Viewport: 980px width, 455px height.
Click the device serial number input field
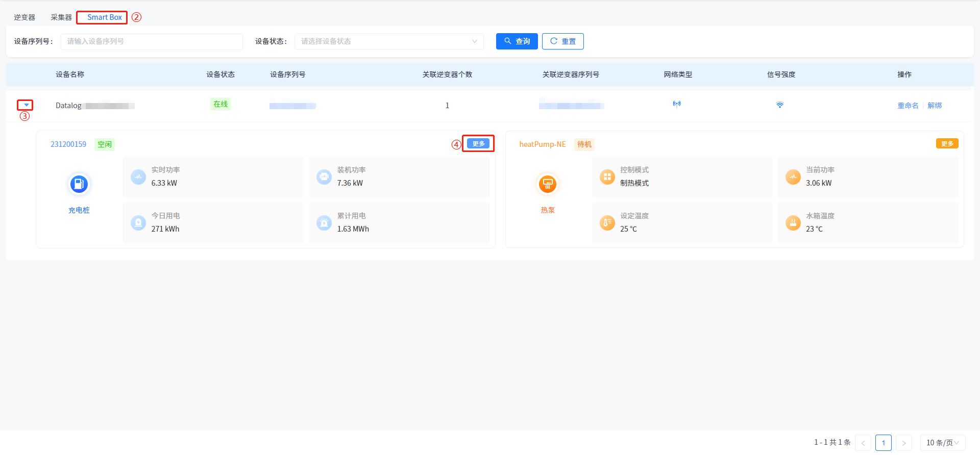click(x=152, y=41)
